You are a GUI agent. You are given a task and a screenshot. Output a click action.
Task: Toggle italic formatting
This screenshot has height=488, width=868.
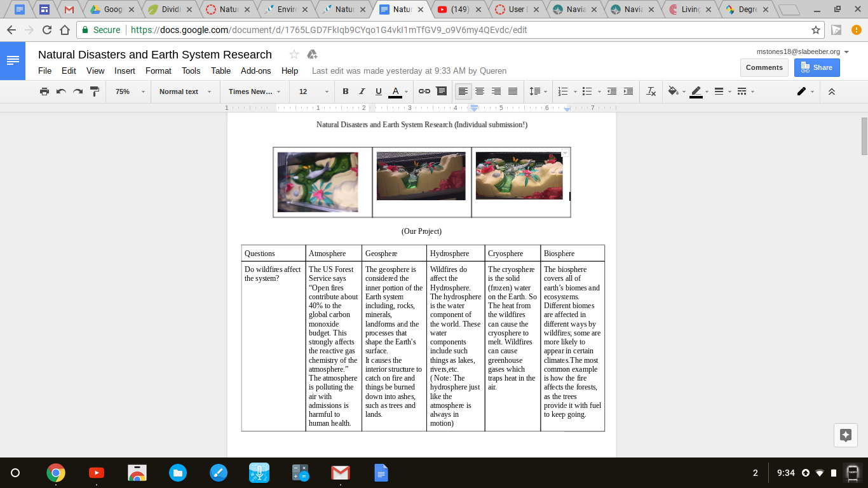point(362,91)
